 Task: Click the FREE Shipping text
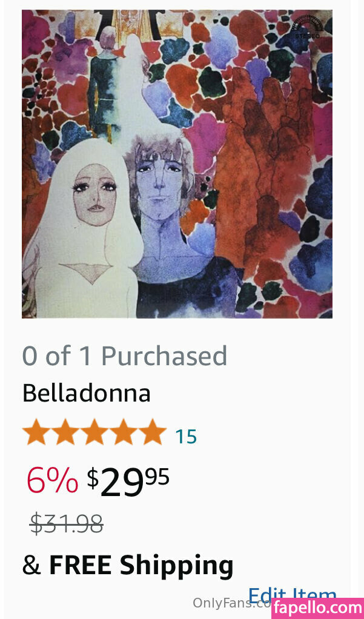(x=141, y=565)
